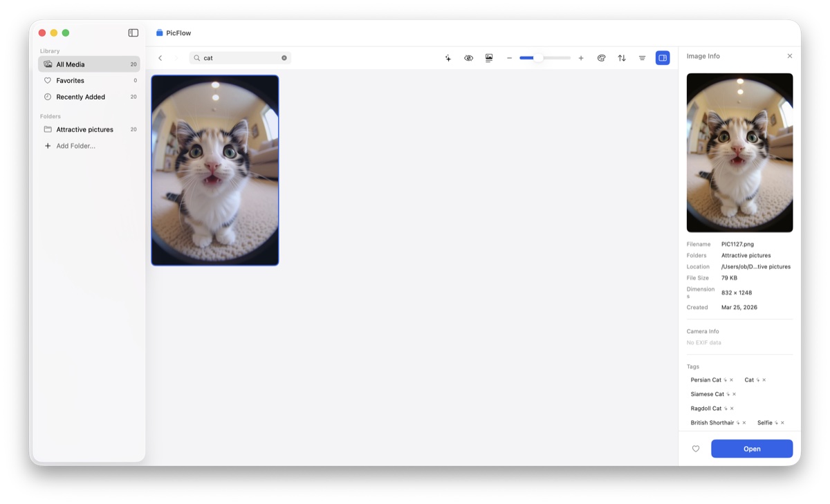This screenshot has width=830, height=504.
Task: Toggle the sidebar panel icon
Action: click(x=133, y=33)
